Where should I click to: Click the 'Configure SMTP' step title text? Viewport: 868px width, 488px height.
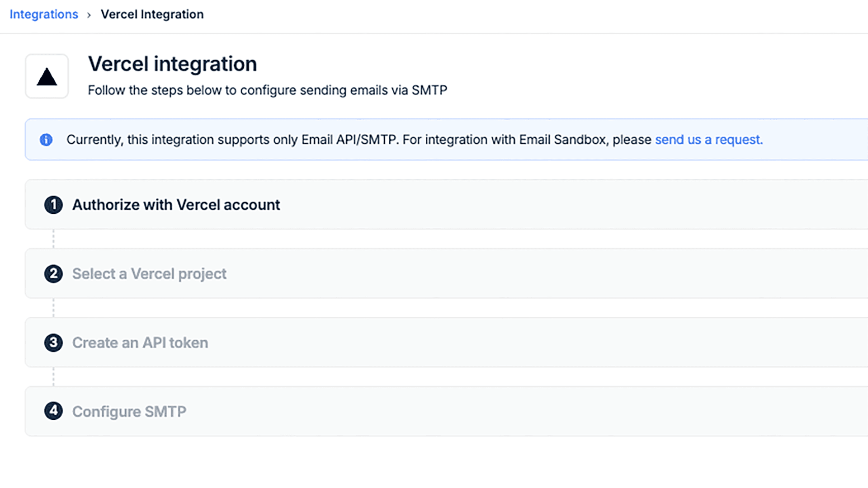click(129, 412)
